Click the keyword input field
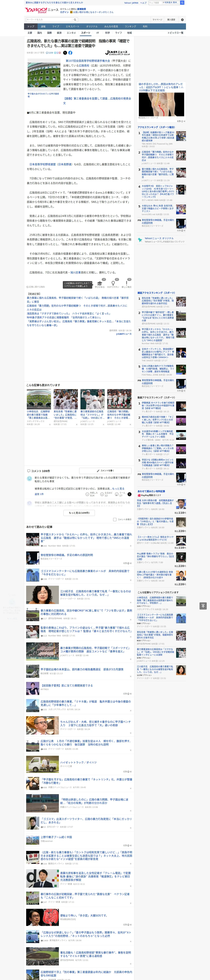210x980 pixels. coord(49,20)
